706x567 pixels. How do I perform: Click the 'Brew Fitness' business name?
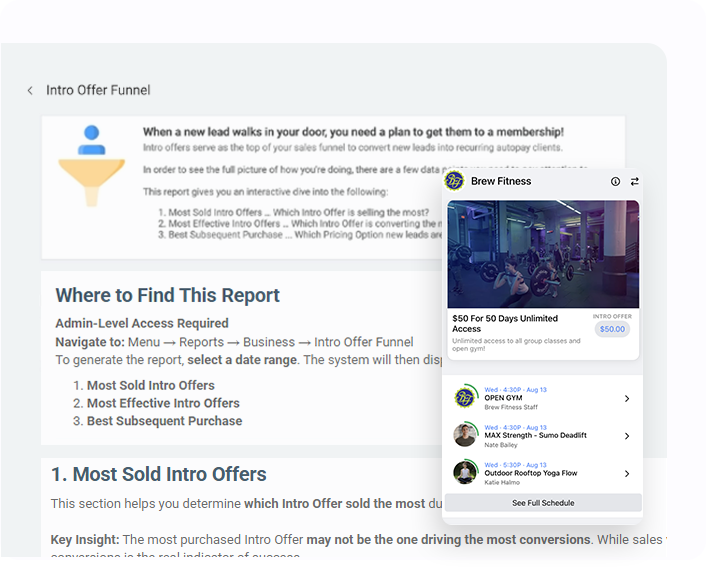[501, 181]
